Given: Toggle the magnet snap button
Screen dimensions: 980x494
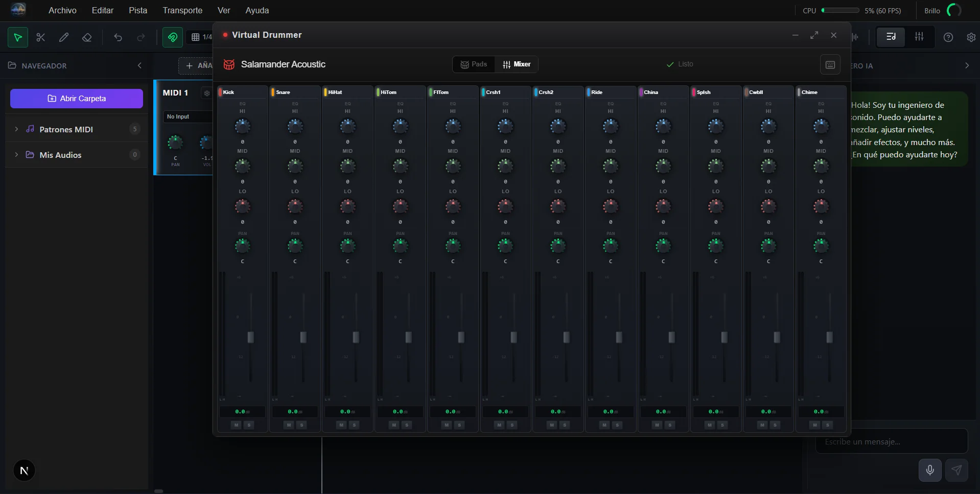Looking at the screenshot, I should 173,37.
